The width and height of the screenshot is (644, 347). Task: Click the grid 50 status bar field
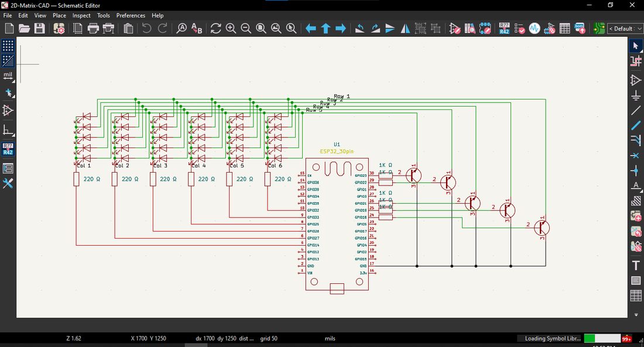269,338
